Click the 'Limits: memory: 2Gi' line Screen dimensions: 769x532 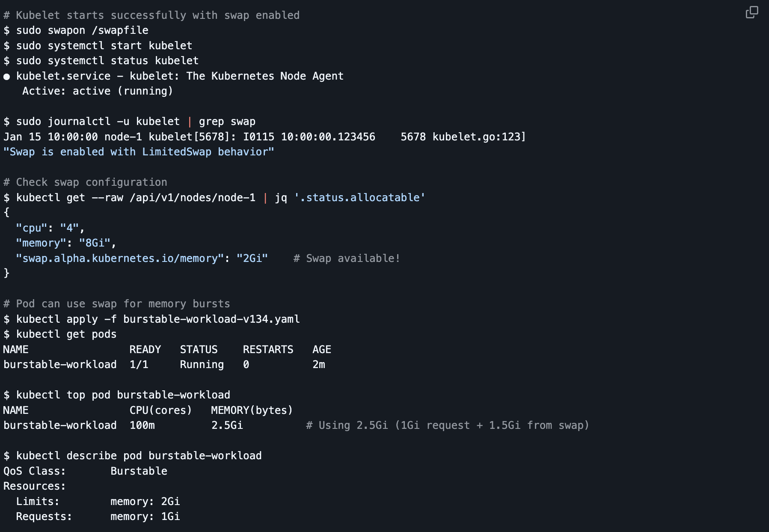click(98, 502)
